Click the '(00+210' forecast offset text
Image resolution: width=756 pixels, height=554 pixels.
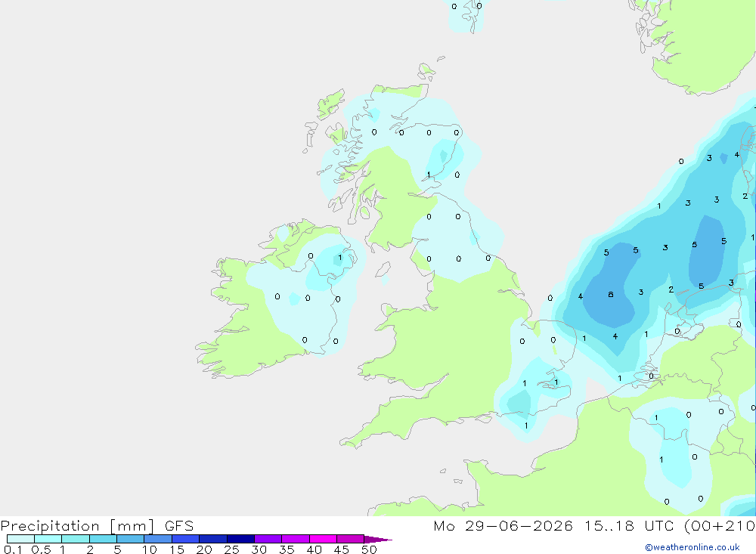pyautogui.click(x=720, y=526)
